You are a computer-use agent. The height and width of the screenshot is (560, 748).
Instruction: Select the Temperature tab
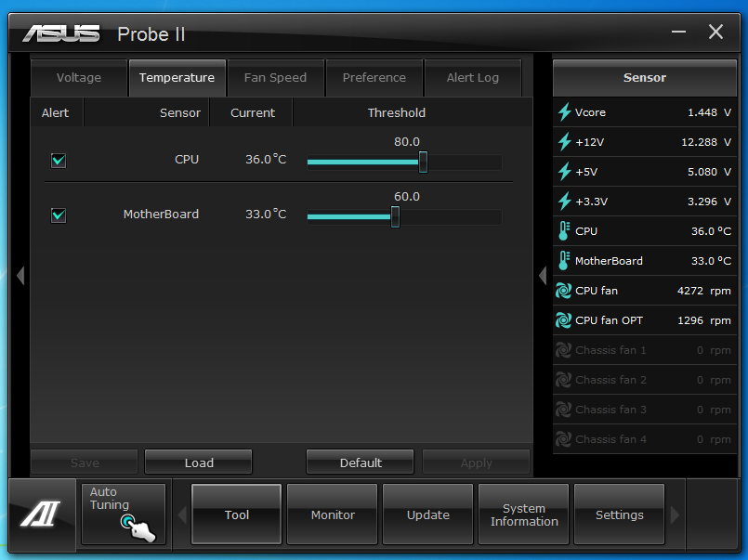[177, 78]
